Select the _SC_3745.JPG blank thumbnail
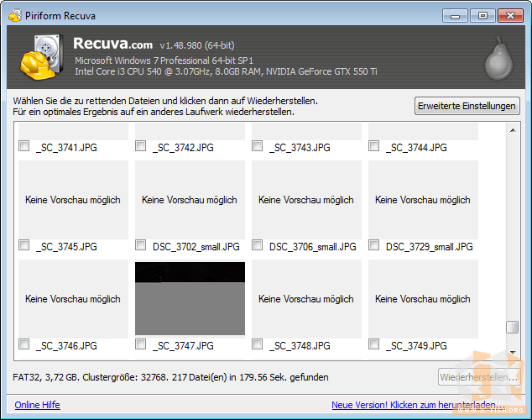Image resolution: width=532 pixels, height=420 pixels. (x=73, y=200)
